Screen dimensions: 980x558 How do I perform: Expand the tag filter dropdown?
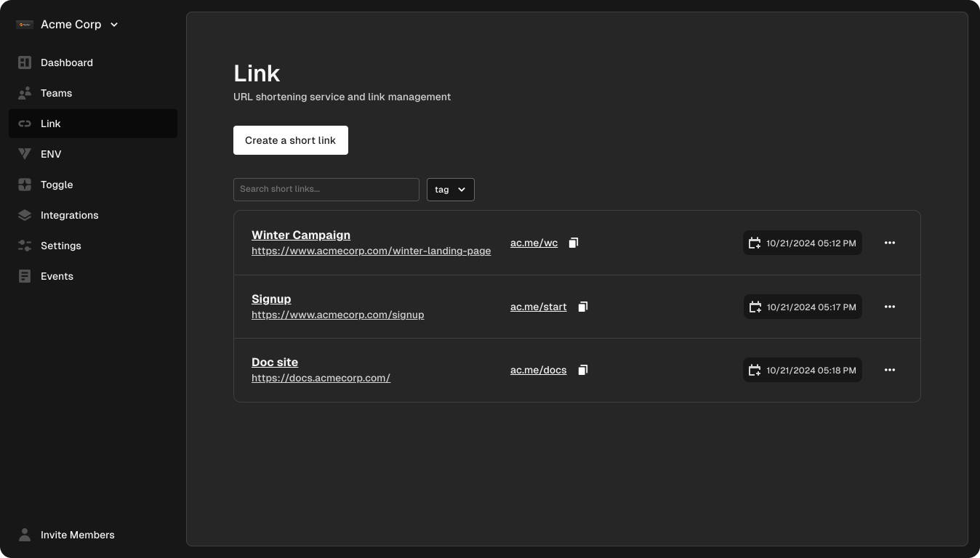[450, 190]
